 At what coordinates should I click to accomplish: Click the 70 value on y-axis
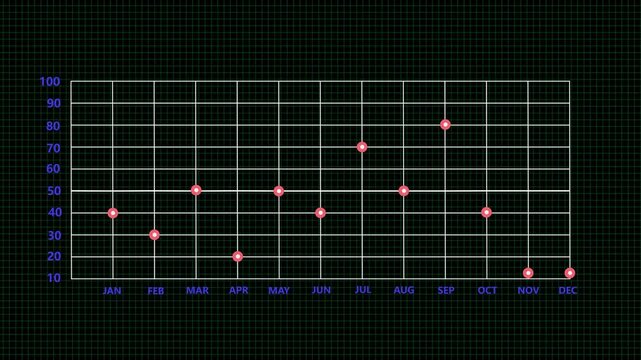point(54,148)
